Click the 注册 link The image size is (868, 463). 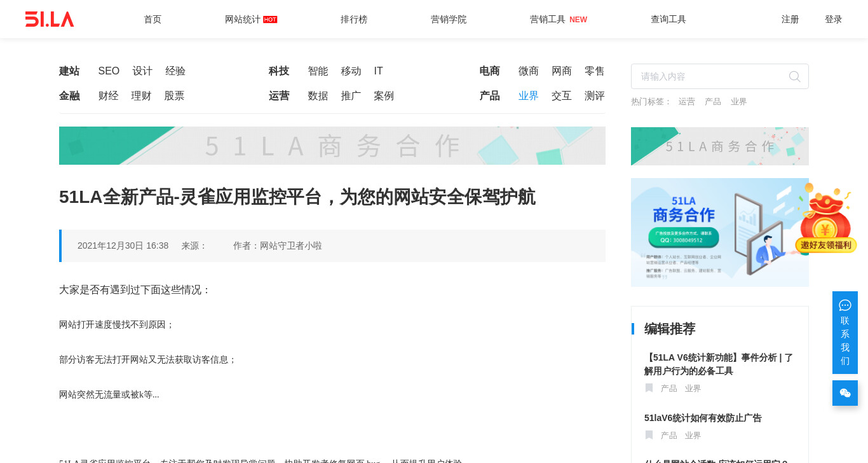790,19
